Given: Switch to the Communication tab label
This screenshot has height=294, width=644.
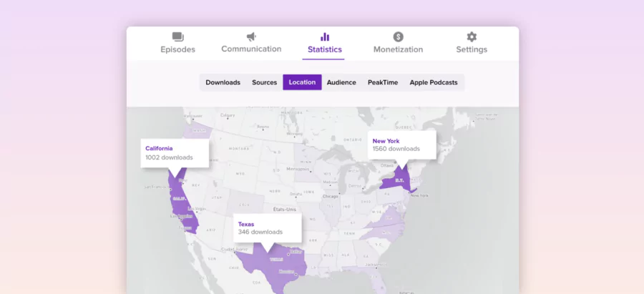Looking at the screenshot, I should 251,49.
